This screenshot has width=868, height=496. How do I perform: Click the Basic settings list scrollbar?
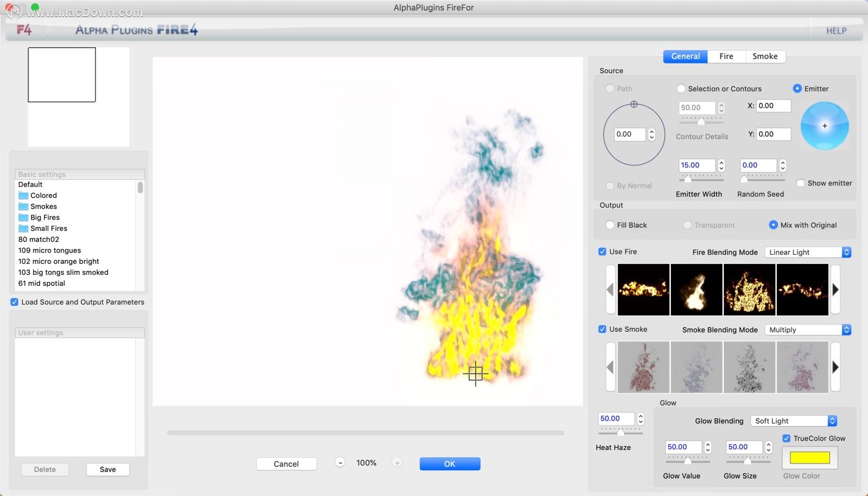coord(140,188)
